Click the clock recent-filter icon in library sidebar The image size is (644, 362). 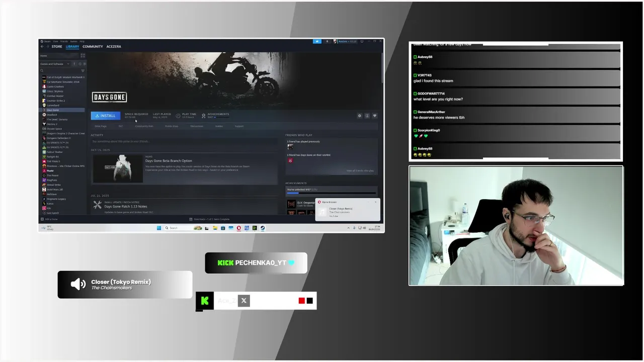point(79,64)
